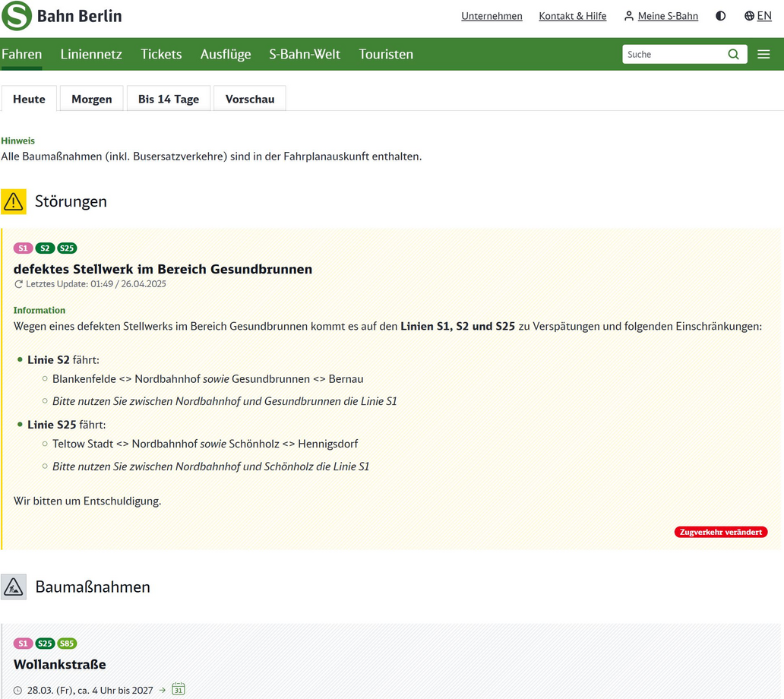Click S1 badge in Wollankstraße entry

tap(23, 644)
